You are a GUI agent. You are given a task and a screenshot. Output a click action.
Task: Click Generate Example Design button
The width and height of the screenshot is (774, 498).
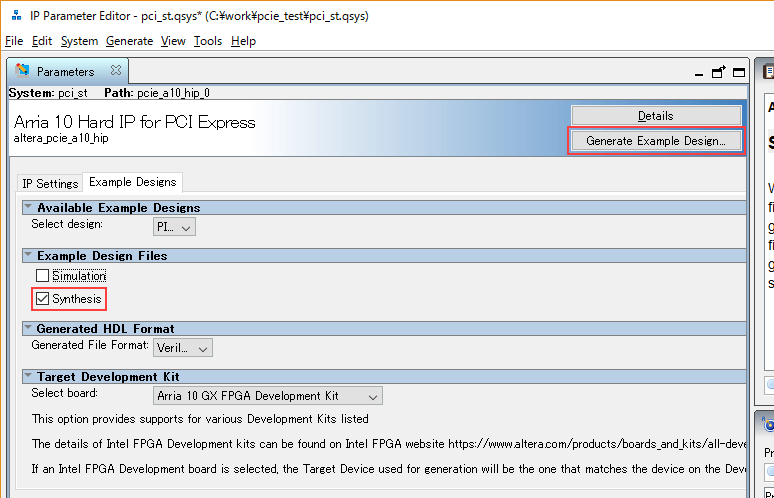656,141
